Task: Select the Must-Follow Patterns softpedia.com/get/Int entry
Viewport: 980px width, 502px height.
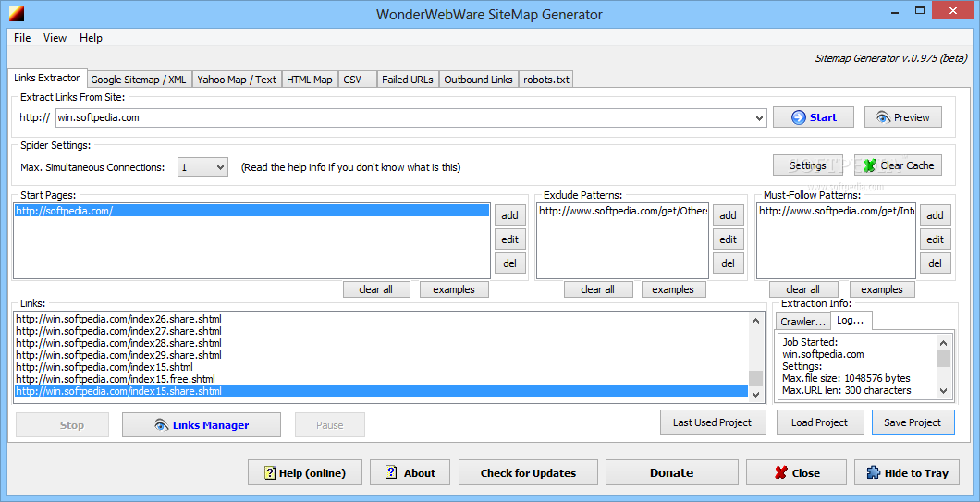Action: coord(837,212)
